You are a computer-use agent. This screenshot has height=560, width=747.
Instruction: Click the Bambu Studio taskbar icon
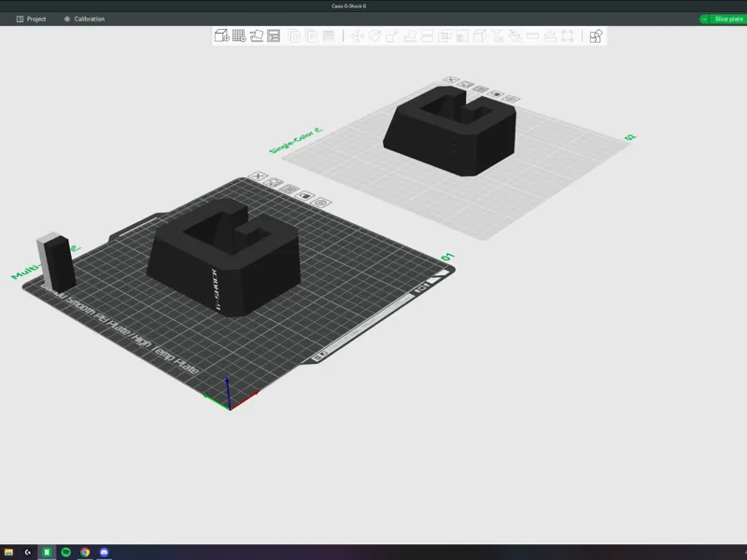(x=47, y=553)
